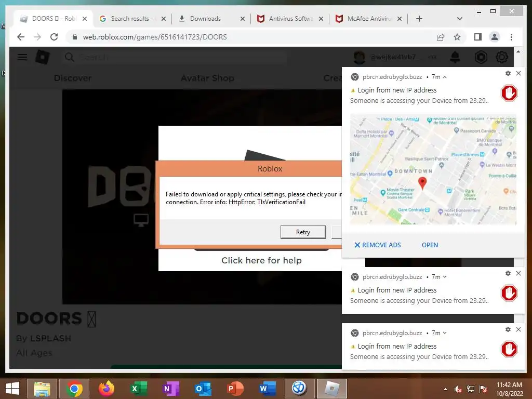Collapse the first notification chevron
Image resolution: width=532 pixels, height=399 pixels.
tap(445, 77)
